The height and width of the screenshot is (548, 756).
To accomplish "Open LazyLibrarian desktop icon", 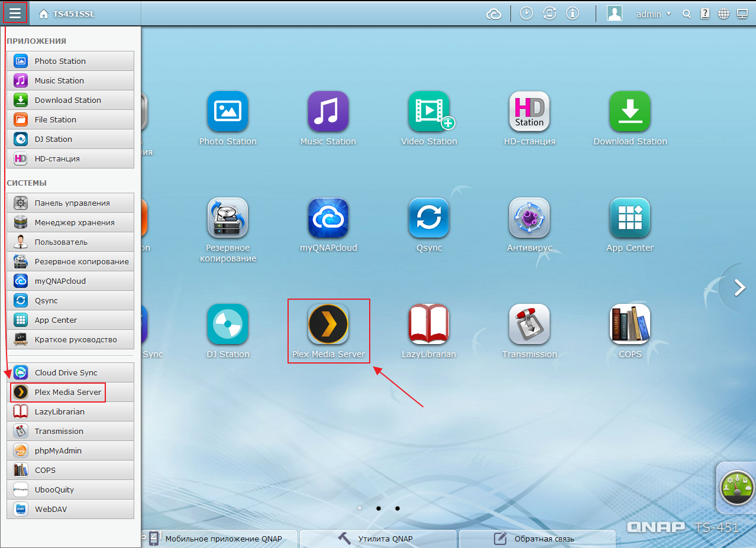I will pos(429,325).
